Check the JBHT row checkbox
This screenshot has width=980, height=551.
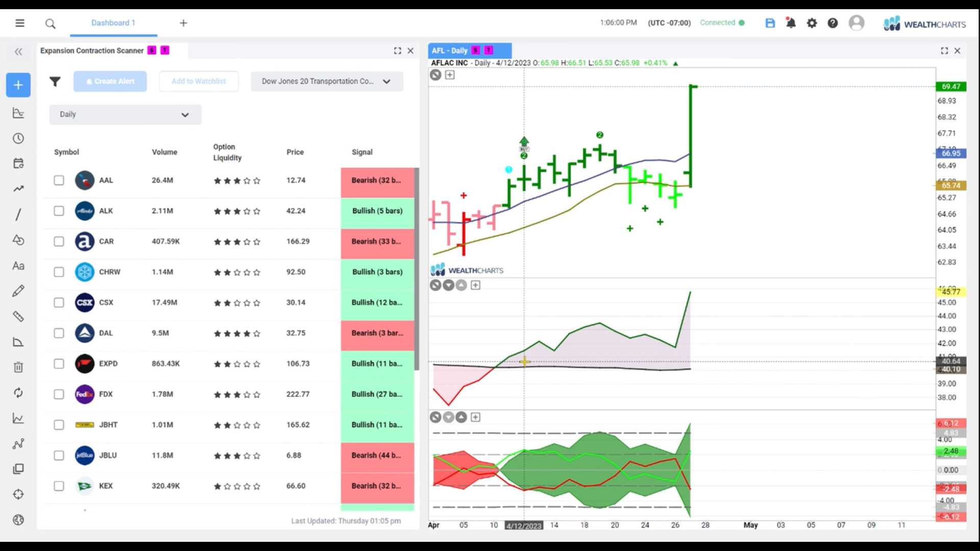tap(59, 425)
